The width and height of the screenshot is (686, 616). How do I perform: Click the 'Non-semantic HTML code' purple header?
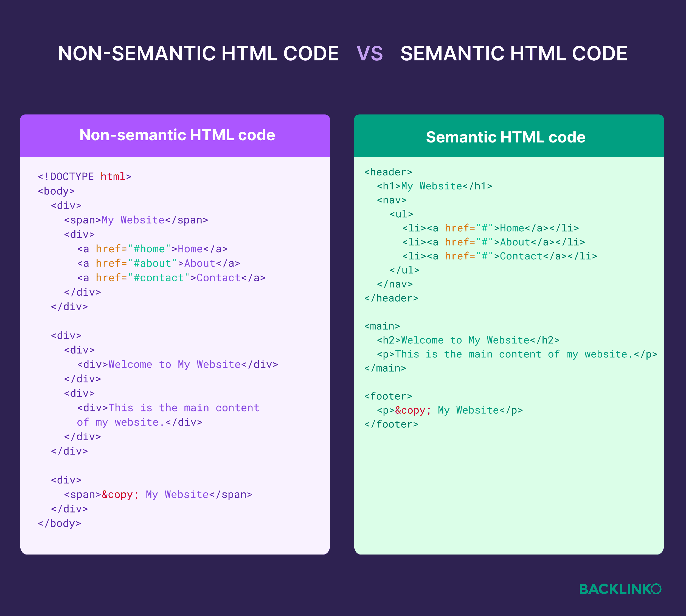[x=175, y=135]
